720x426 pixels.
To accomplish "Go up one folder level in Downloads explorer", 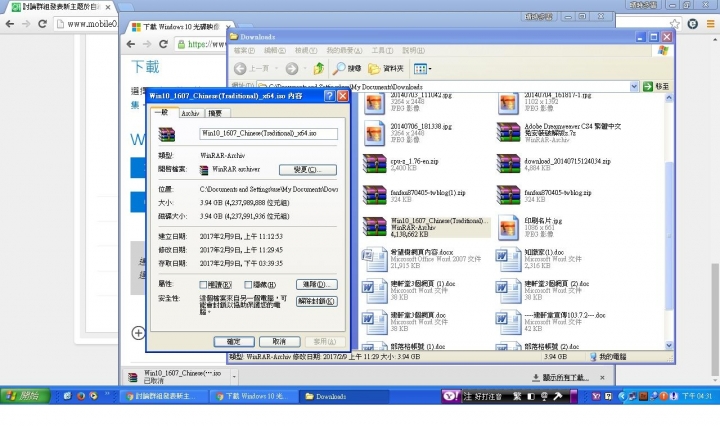I will [319, 69].
